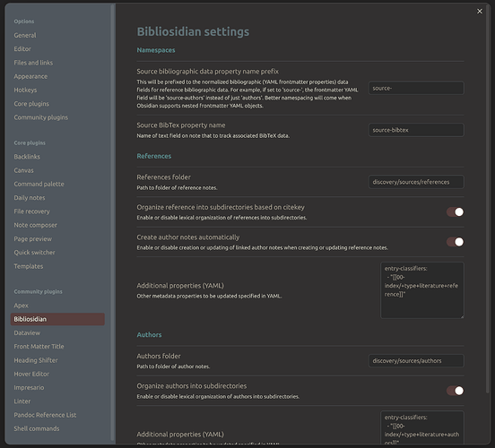Open Impresario plugin settings

click(x=29, y=388)
